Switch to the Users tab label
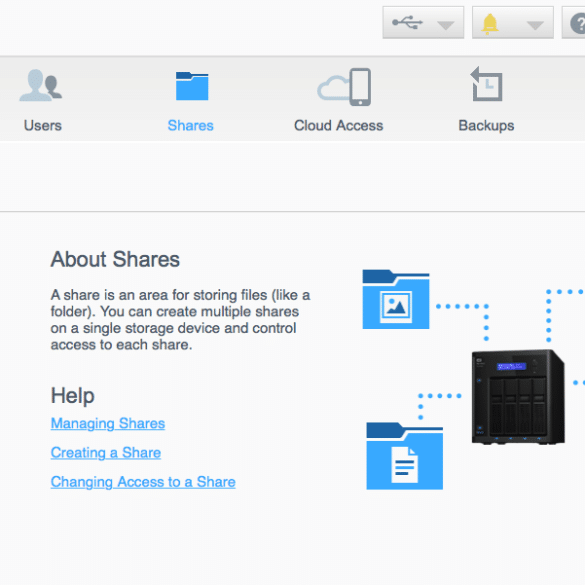The image size is (585, 585). (x=43, y=125)
